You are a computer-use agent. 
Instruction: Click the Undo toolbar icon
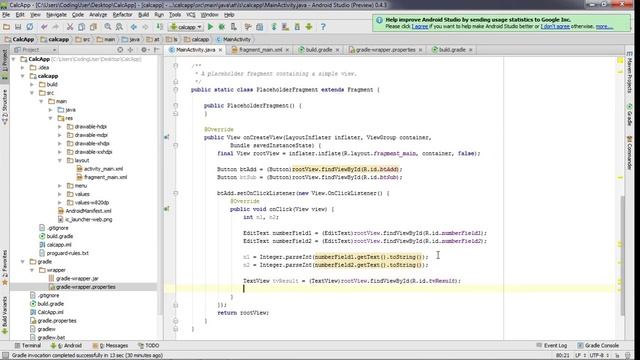click(x=44, y=27)
